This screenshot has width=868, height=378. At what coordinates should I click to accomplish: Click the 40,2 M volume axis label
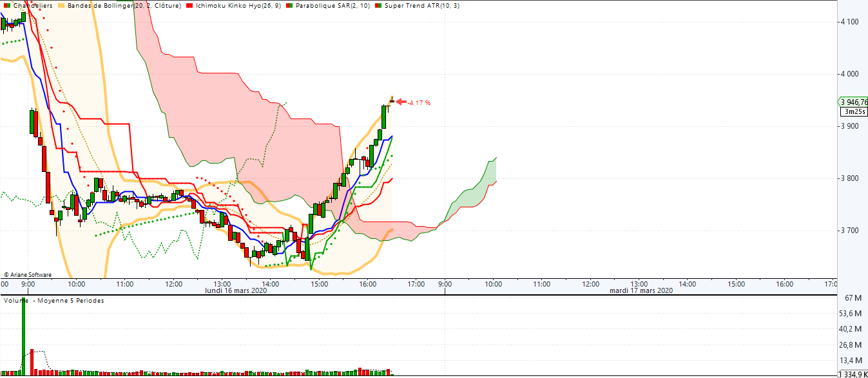click(852, 329)
